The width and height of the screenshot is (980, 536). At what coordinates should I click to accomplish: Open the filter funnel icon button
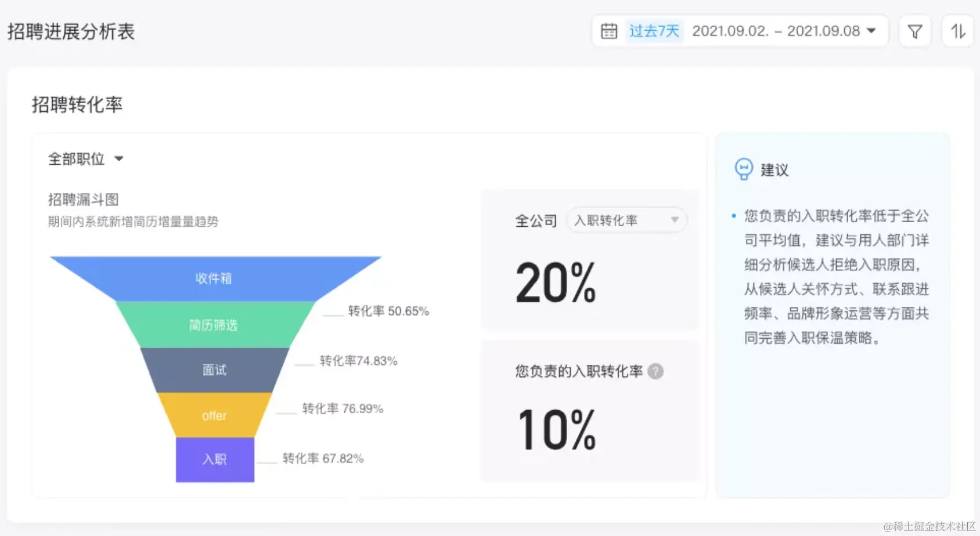click(914, 31)
